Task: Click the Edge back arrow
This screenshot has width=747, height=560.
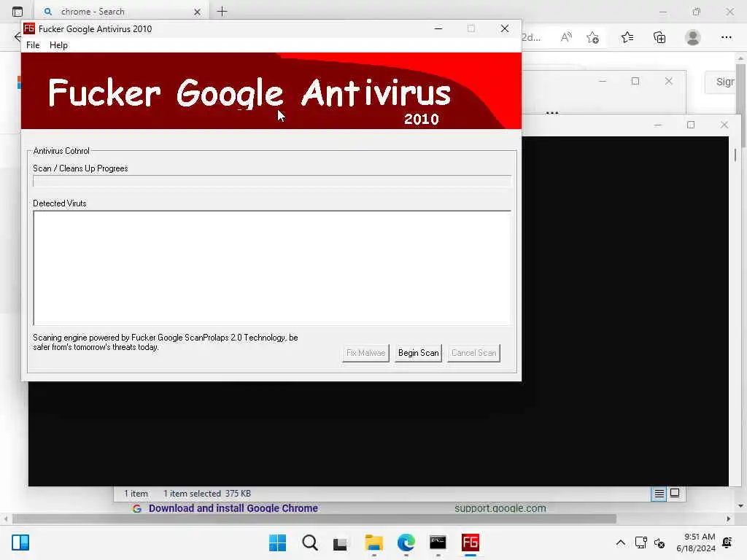Action: pos(18,36)
